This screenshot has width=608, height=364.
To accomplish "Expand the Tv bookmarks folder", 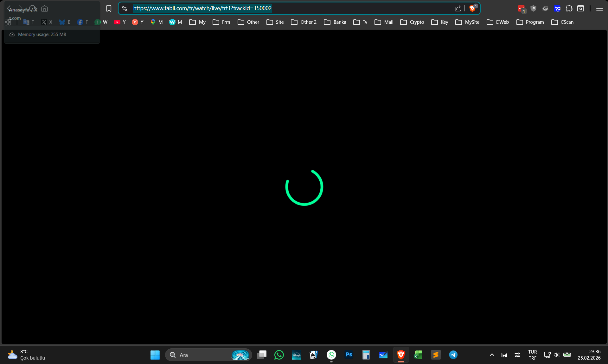I will (x=360, y=22).
